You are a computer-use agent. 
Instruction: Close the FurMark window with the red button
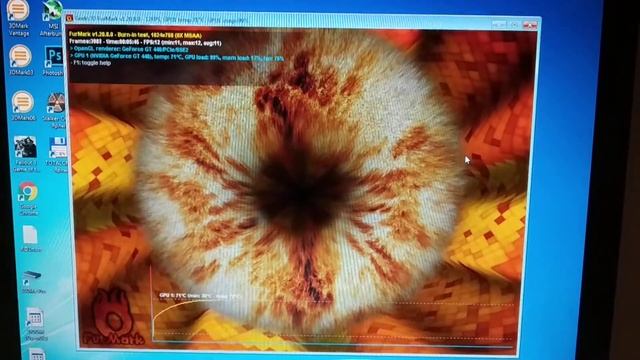pos(530,25)
